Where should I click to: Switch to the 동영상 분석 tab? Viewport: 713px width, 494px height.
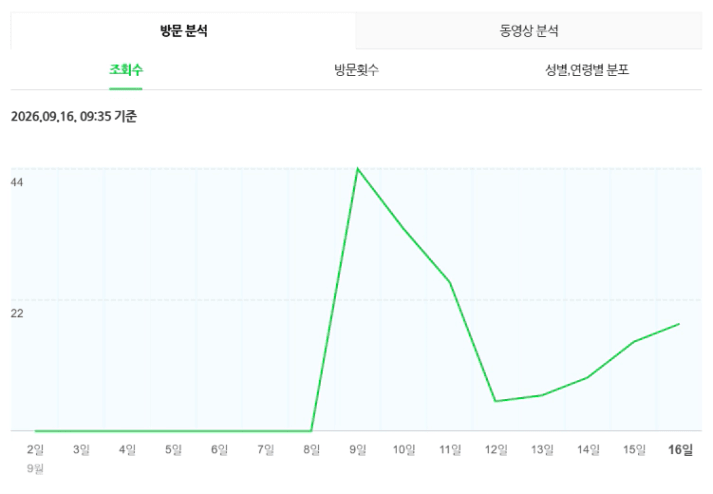click(x=529, y=31)
